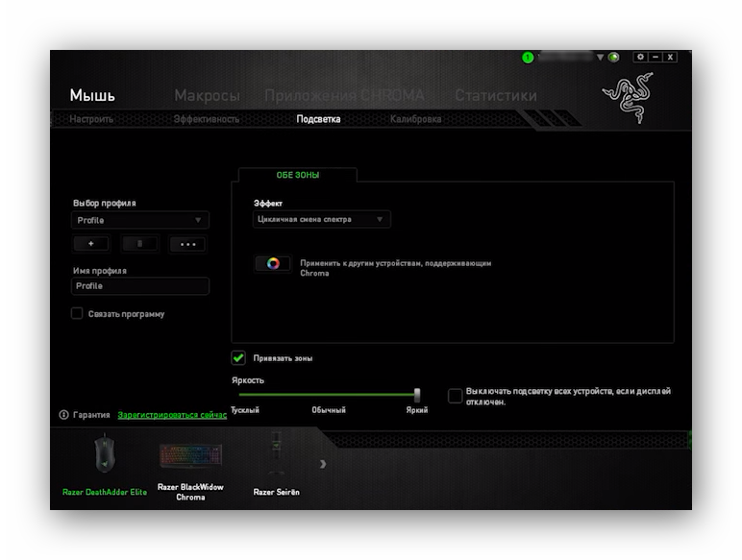
Task: Click the green status orb icon
Action: click(614, 58)
